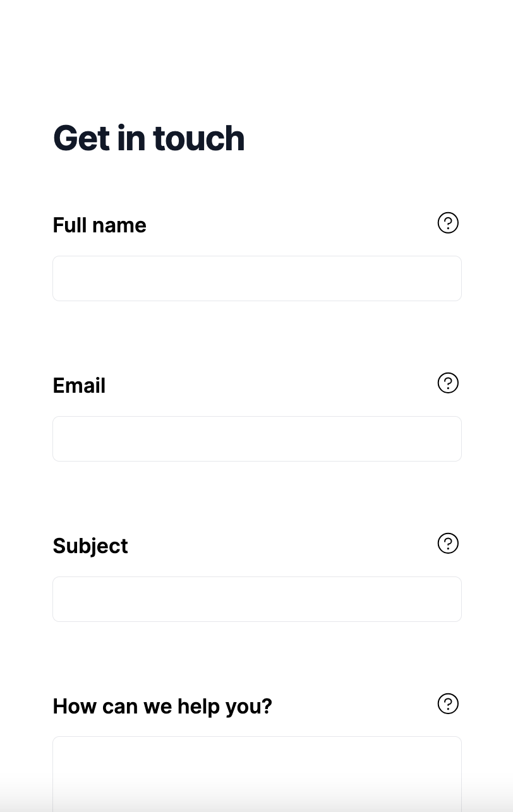Viewport: 513px width, 812px height.
Task: Place the cursor in the subject line box
Action: click(x=257, y=599)
